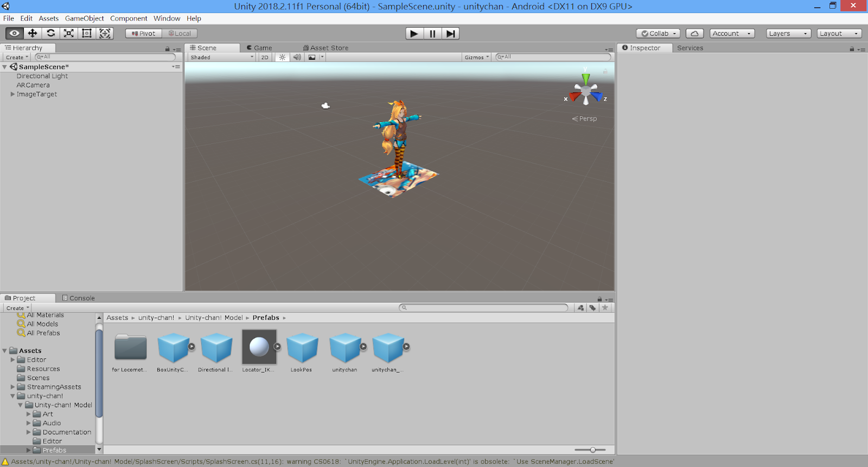
Task: Open Hierarchy Create dropdown
Action: 17,57
